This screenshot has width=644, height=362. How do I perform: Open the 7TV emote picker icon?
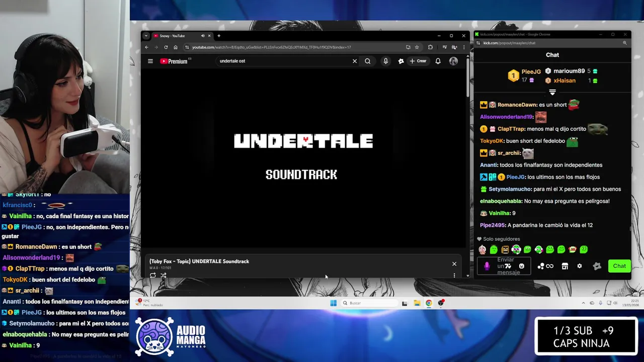coord(508,266)
